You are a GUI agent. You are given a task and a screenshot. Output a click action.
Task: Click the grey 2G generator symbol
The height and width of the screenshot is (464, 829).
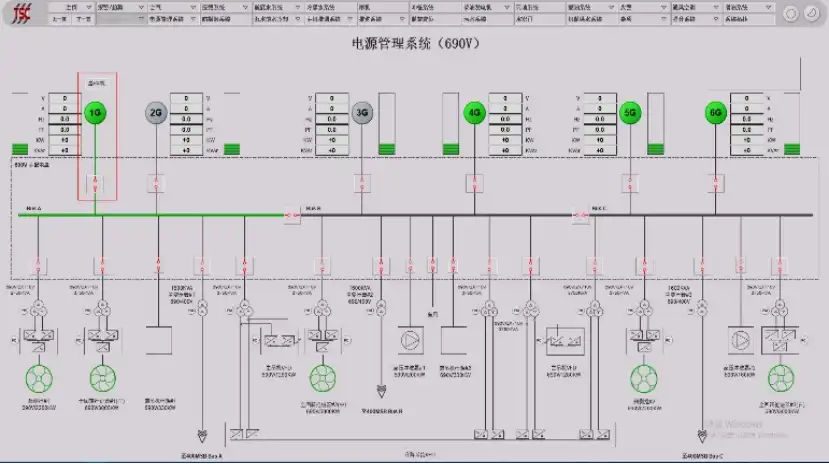click(x=156, y=112)
